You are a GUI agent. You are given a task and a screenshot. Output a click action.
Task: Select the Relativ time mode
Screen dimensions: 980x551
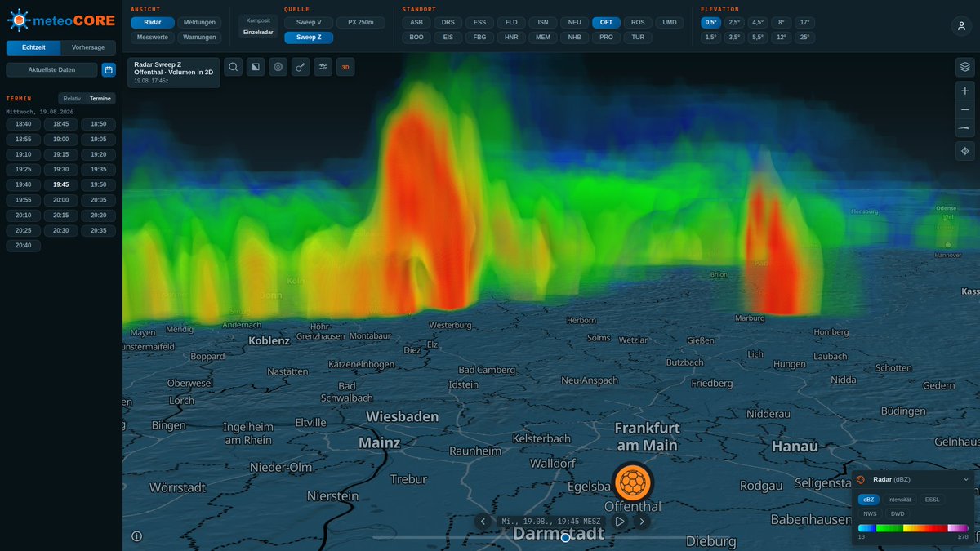(72, 99)
